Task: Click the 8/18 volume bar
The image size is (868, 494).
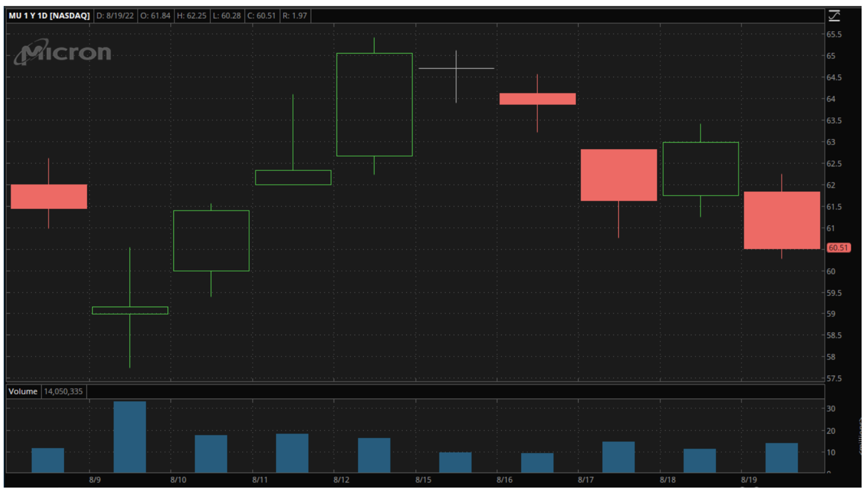Action: (x=700, y=461)
